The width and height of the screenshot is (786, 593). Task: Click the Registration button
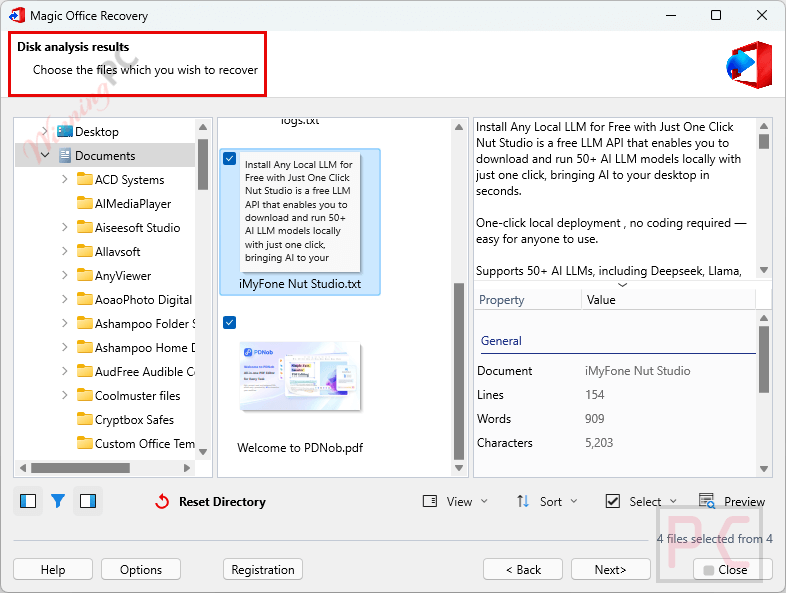(263, 569)
